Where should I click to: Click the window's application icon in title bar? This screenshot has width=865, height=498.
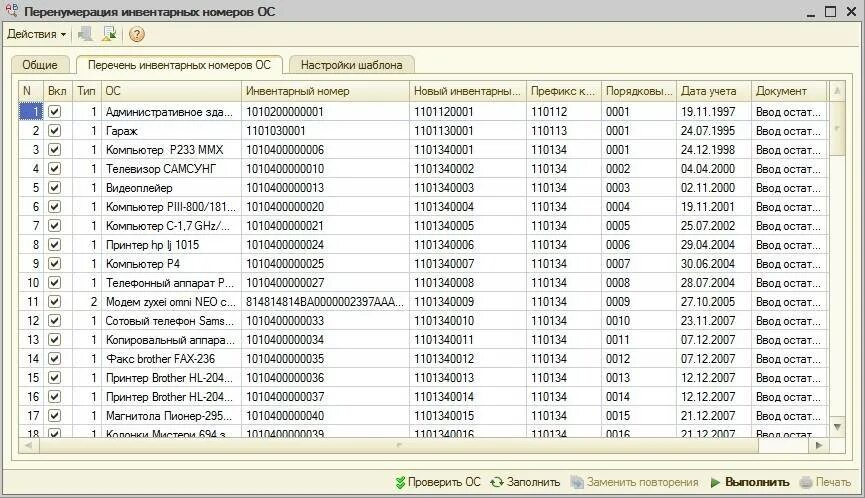(x=11, y=10)
